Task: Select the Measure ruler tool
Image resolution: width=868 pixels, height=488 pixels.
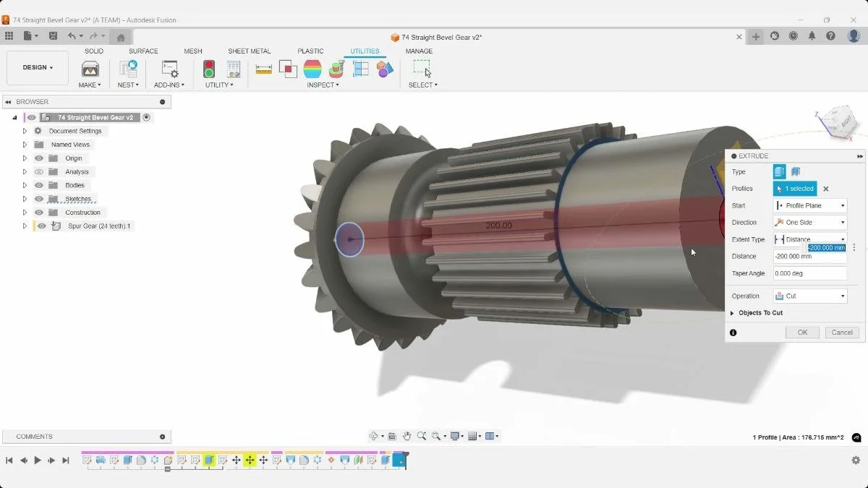Action: (264, 69)
